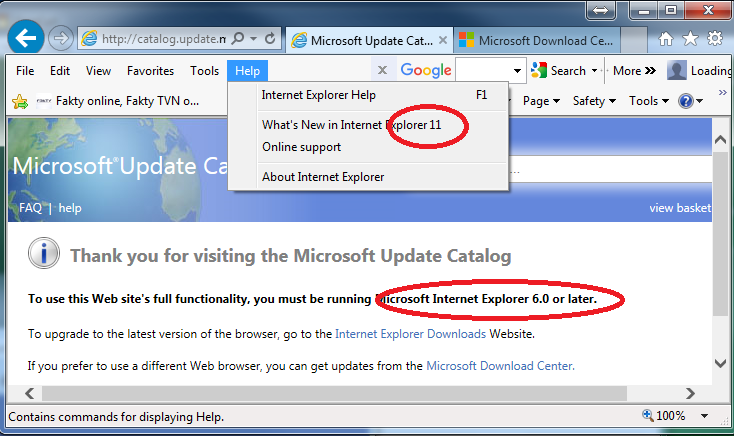Image resolution: width=734 pixels, height=436 pixels.
Task: Expand the help icon dropdown arrow
Action: point(699,101)
